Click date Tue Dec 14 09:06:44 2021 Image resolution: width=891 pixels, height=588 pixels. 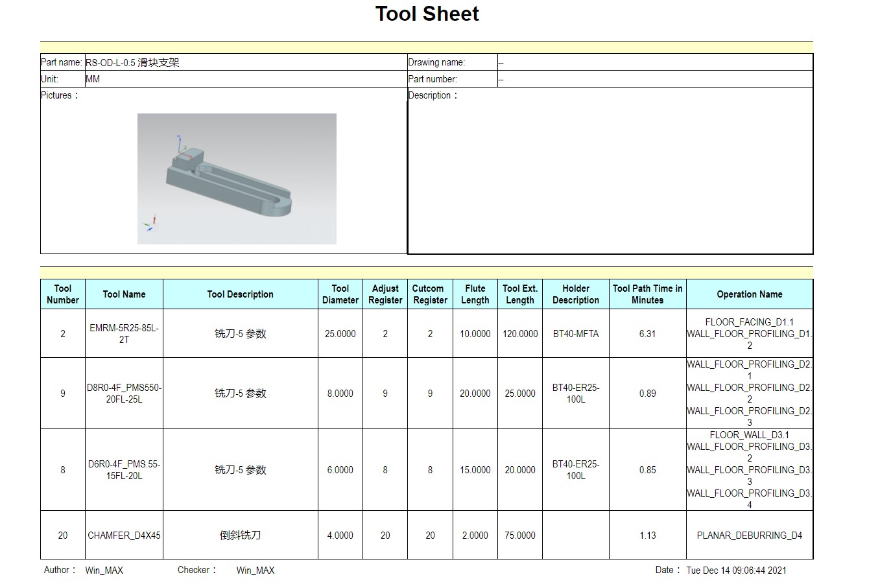tap(737, 570)
